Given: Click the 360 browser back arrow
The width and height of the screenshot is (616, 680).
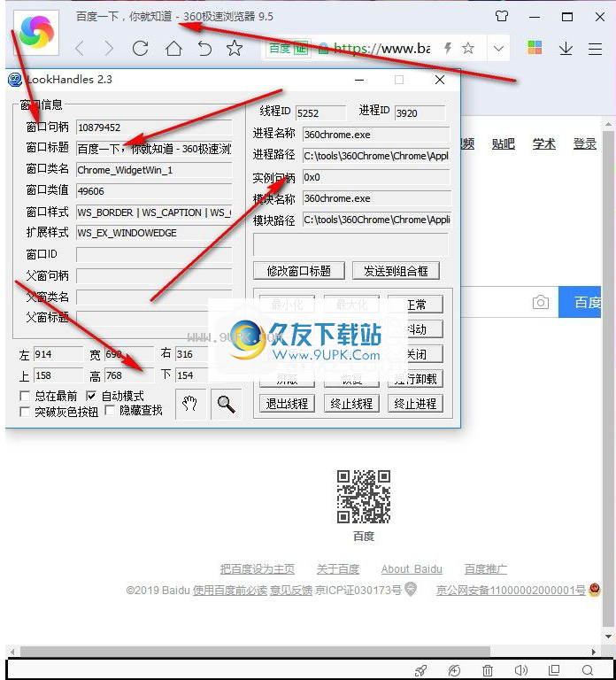Looking at the screenshot, I should [80, 48].
